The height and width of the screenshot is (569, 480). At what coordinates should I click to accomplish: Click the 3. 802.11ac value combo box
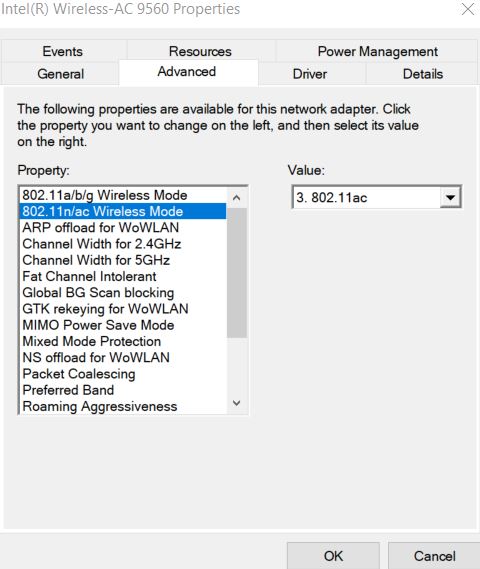(377, 197)
